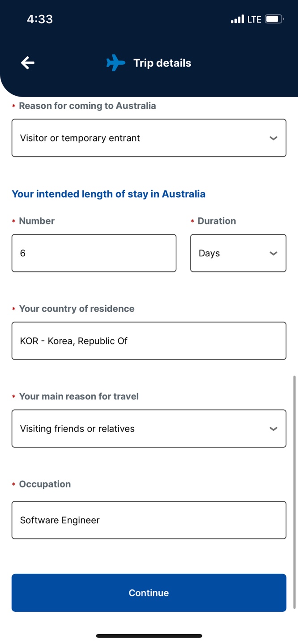Tap the battery status icon

point(274,19)
